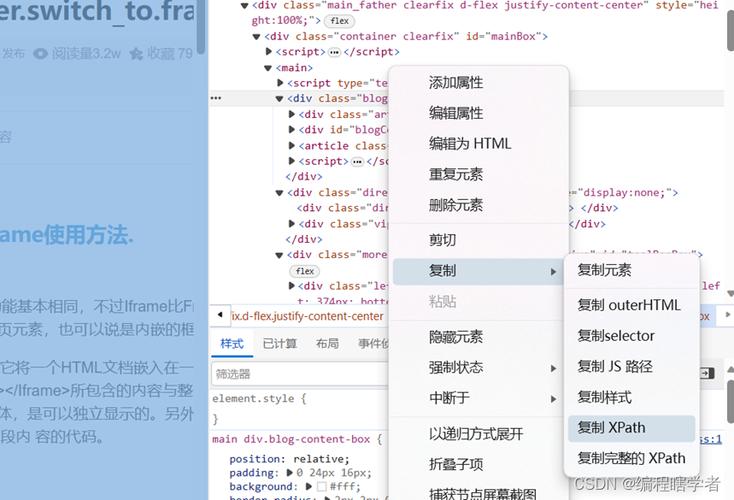Image resolution: width=734 pixels, height=500 pixels.
Task: Expand the article class node
Action: pos(292,146)
